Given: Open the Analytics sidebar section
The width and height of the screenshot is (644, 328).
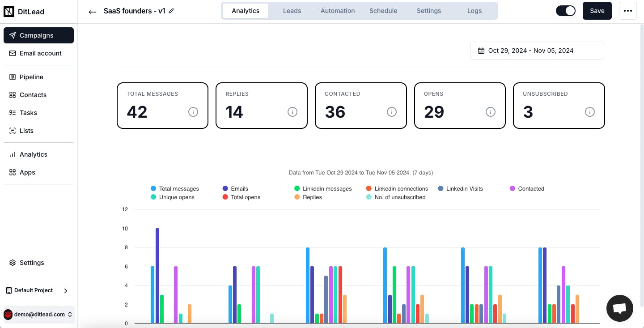Looking at the screenshot, I should (12, 154).
